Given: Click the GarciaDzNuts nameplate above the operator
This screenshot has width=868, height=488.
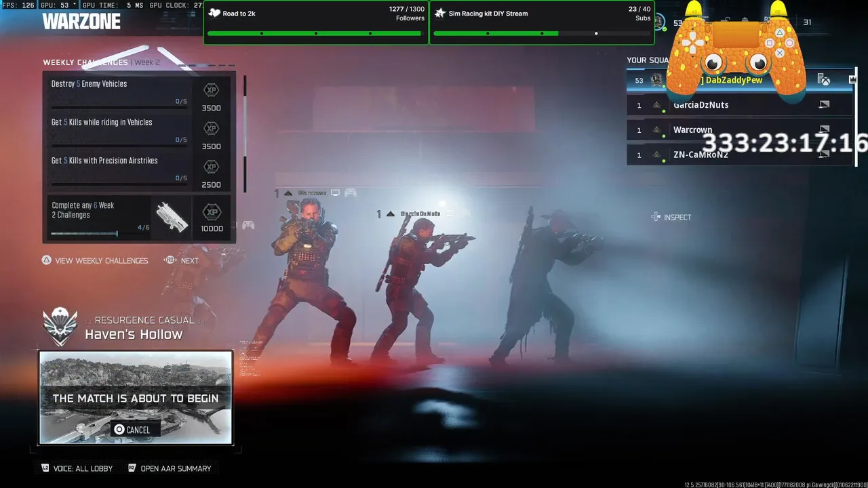Looking at the screenshot, I should (x=420, y=213).
